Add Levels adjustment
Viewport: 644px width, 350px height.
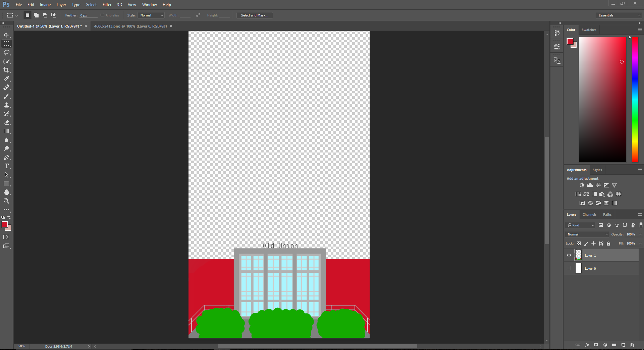point(590,185)
